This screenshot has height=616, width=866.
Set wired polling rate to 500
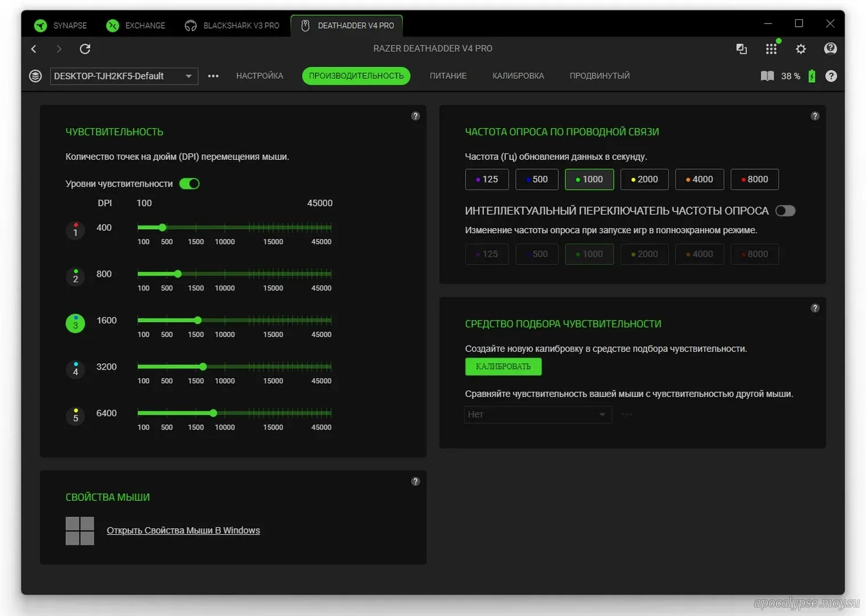point(537,180)
